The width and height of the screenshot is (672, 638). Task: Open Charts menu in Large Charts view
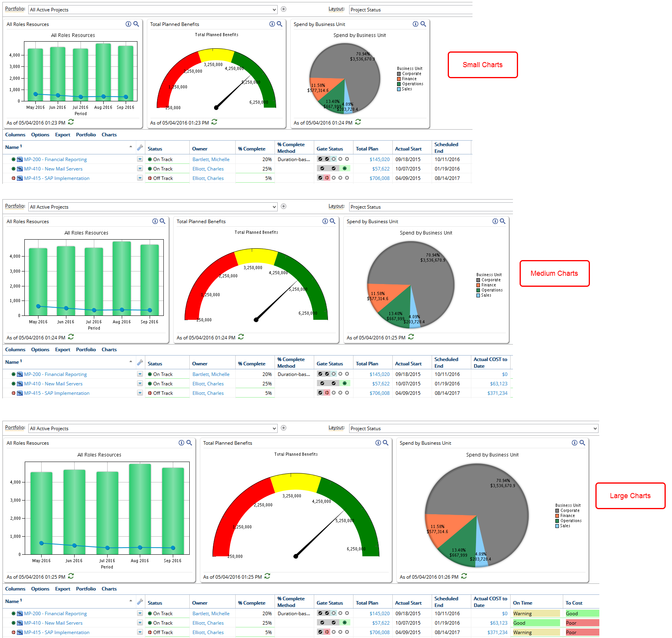tap(109, 589)
